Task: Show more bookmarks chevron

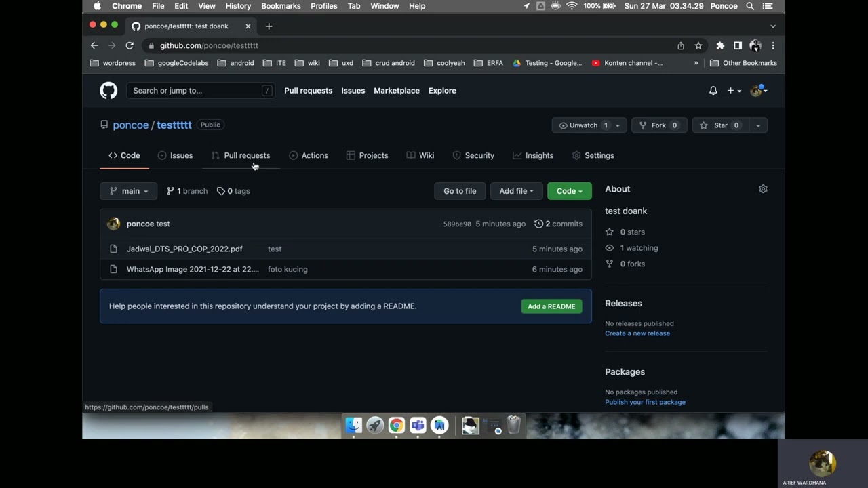Action: pos(696,63)
